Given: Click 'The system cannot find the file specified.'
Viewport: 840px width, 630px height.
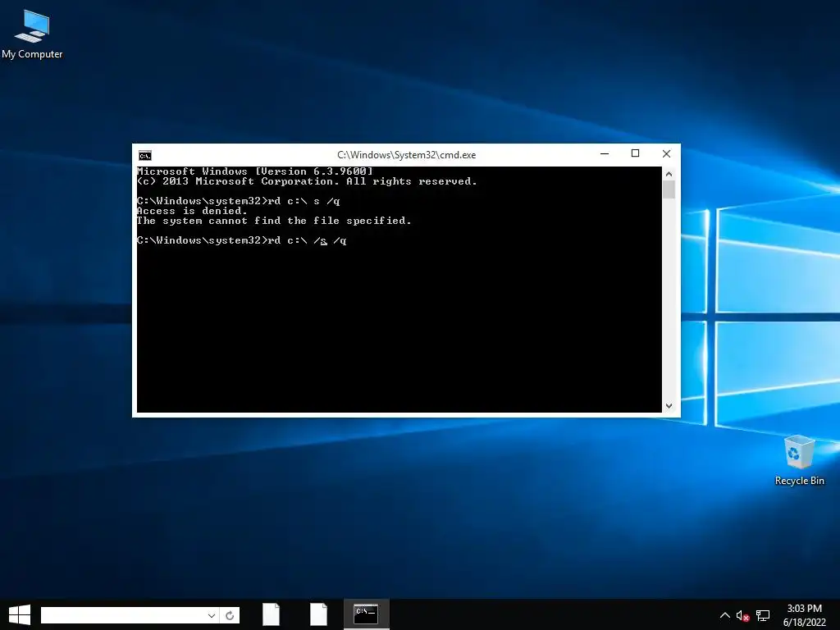Looking at the screenshot, I should 274,221.
